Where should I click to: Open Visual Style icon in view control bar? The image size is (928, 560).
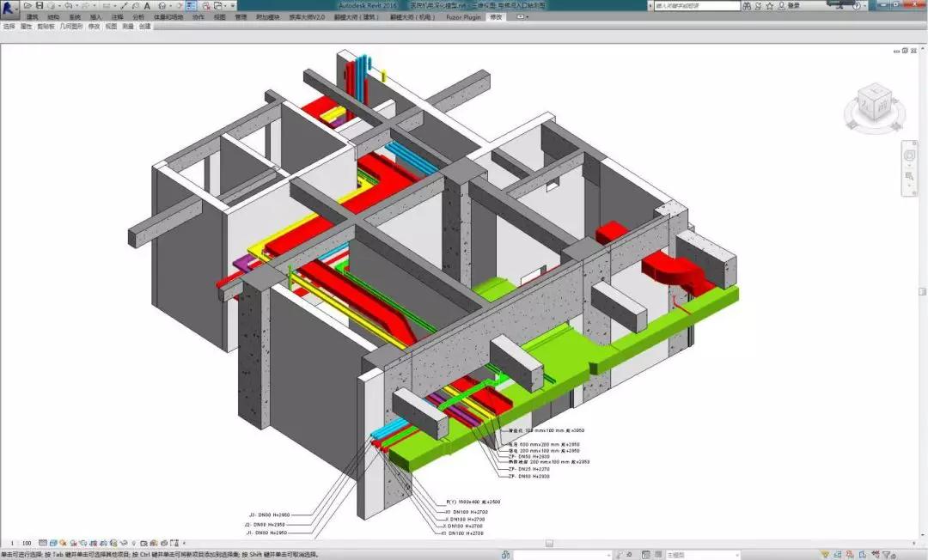pyautogui.click(x=53, y=543)
